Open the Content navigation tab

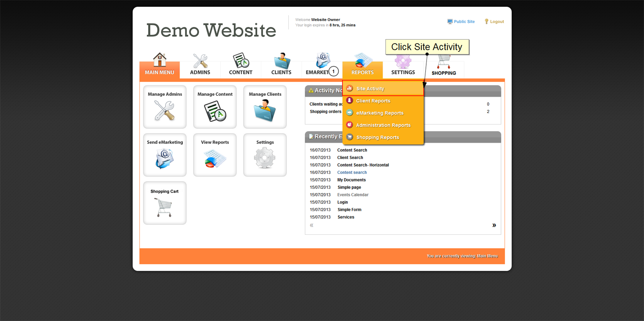pyautogui.click(x=240, y=66)
